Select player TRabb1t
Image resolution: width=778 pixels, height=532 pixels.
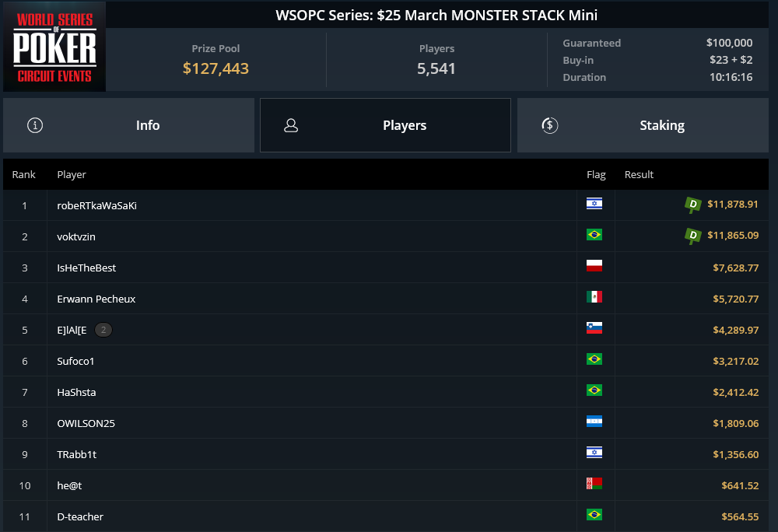tap(77, 455)
